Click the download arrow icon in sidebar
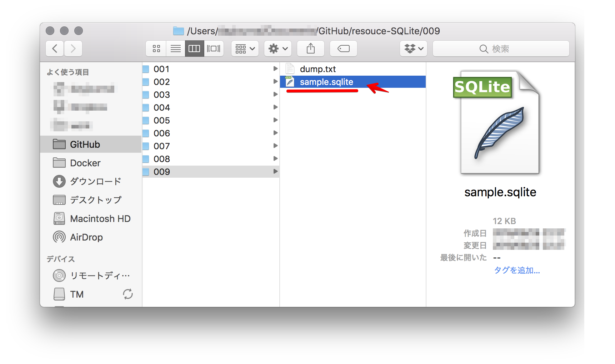Viewport: 615px width, 364px height. point(59,181)
